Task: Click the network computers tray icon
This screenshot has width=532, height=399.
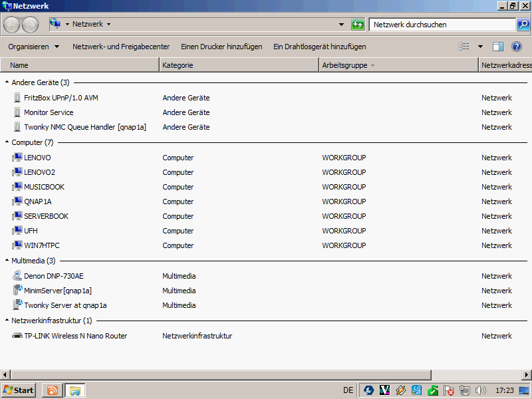Action: point(464,390)
